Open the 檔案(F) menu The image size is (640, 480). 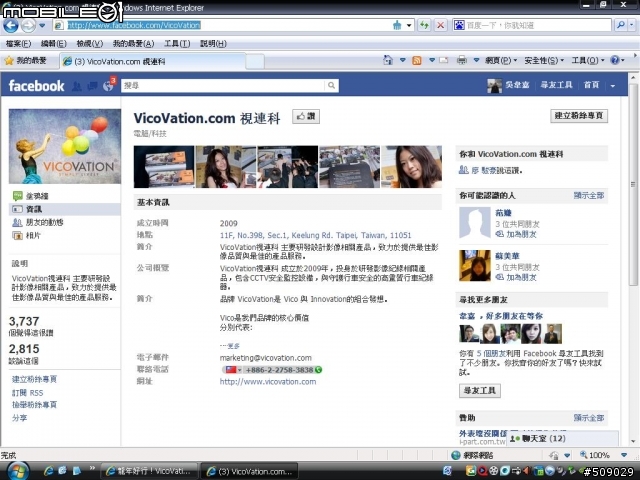coord(18,44)
